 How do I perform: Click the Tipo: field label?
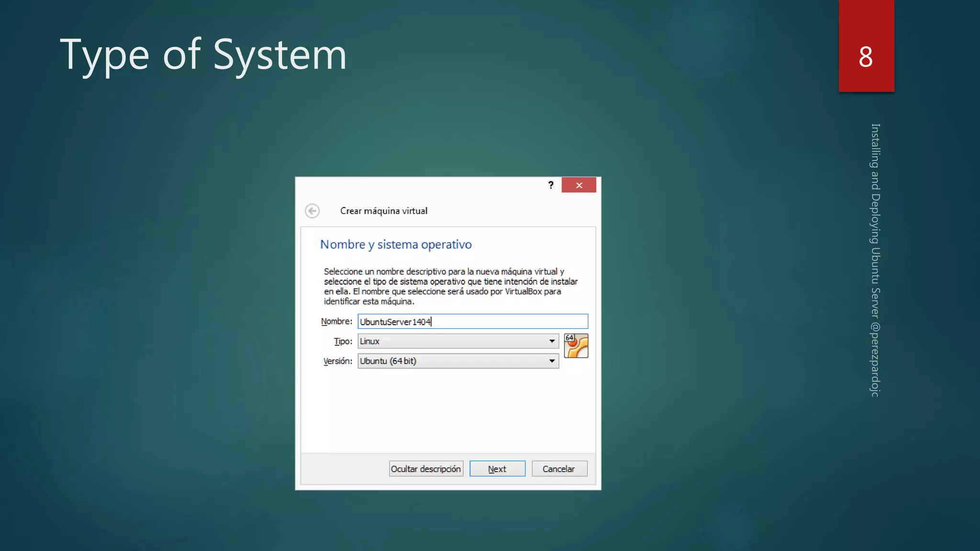(343, 341)
